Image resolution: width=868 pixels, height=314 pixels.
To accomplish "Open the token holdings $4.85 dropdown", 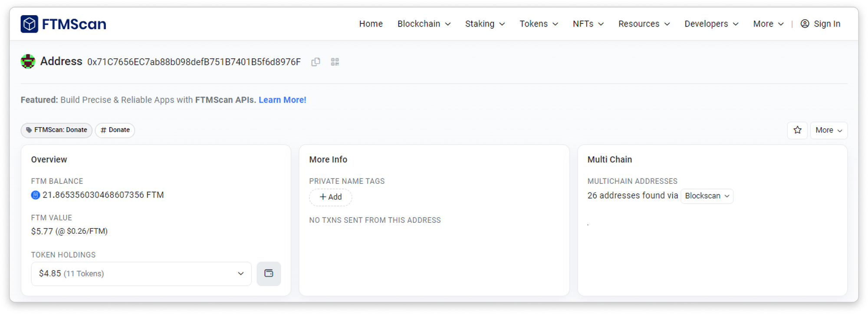I will pyautogui.click(x=141, y=274).
